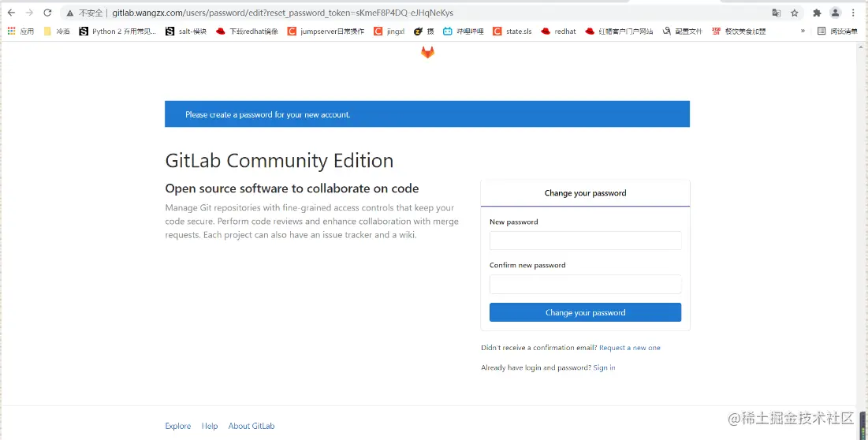The image size is (868, 440).
Task: Open the salt- bookmark
Action: point(186,32)
